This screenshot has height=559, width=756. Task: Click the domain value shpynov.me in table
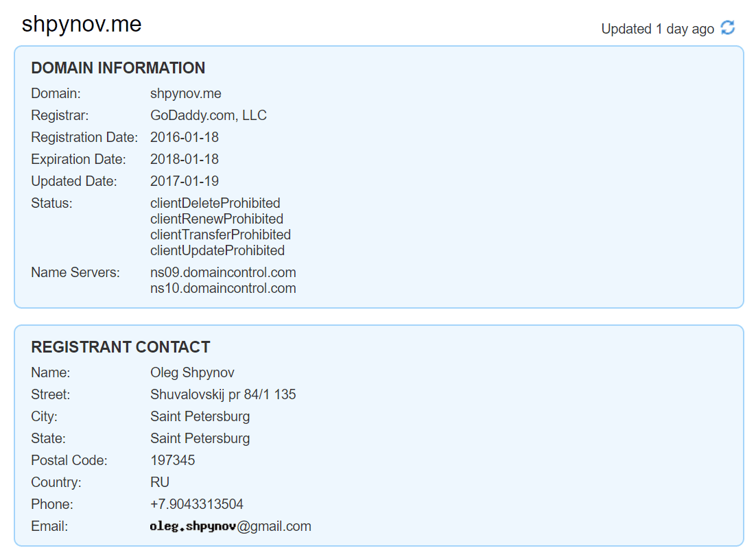point(185,93)
